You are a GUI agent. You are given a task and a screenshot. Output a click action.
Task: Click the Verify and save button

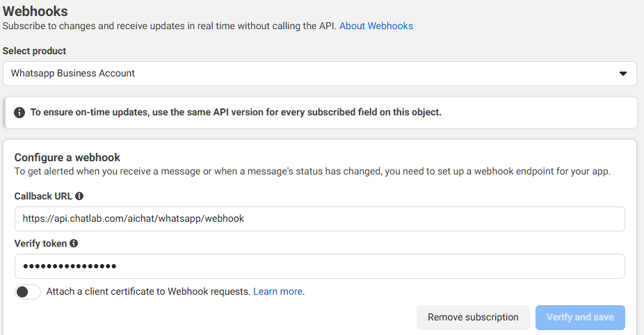tap(579, 318)
